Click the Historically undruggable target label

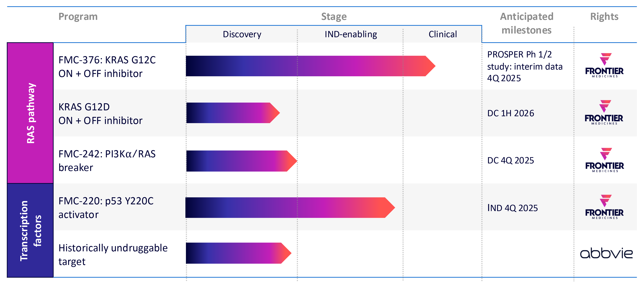click(113, 254)
